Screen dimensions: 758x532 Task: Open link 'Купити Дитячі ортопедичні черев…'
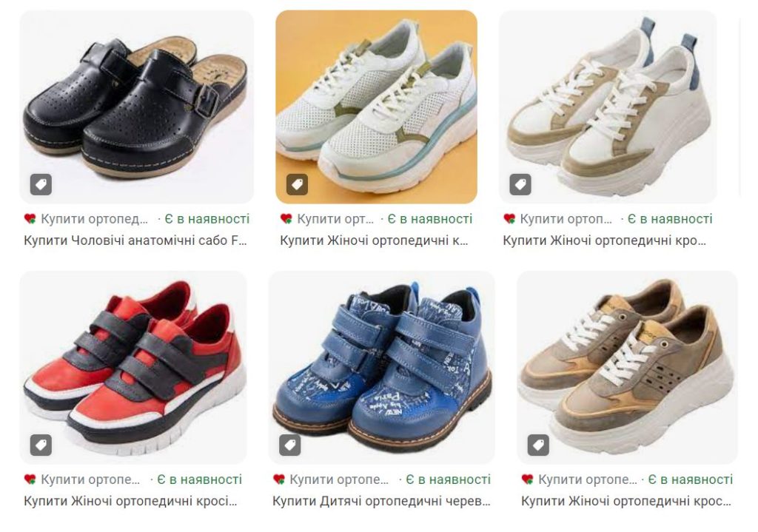381,502
